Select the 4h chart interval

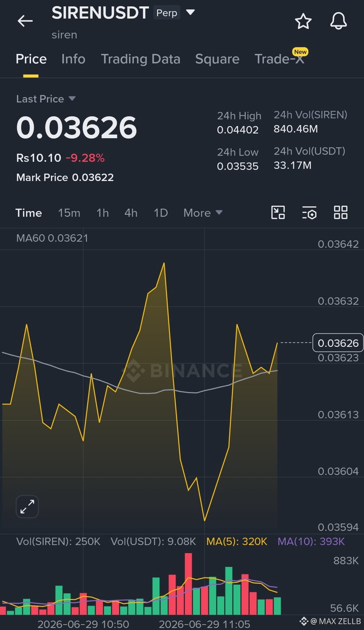pos(131,213)
